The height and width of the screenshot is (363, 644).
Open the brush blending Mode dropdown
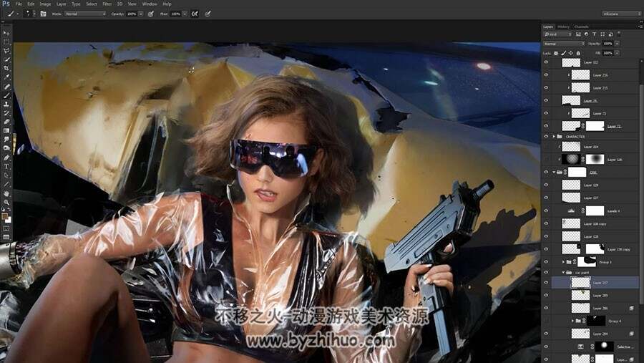pos(85,14)
